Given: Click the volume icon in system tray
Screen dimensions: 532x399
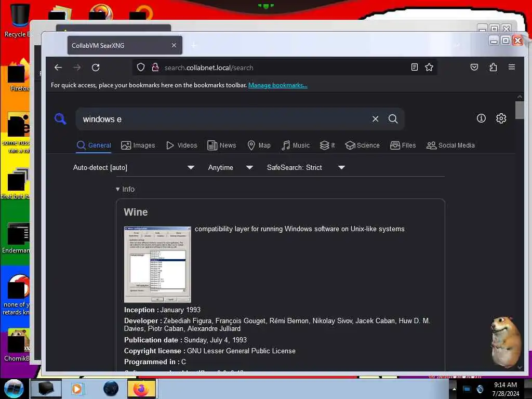Looking at the screenshot, I should (x=480, y=389).
